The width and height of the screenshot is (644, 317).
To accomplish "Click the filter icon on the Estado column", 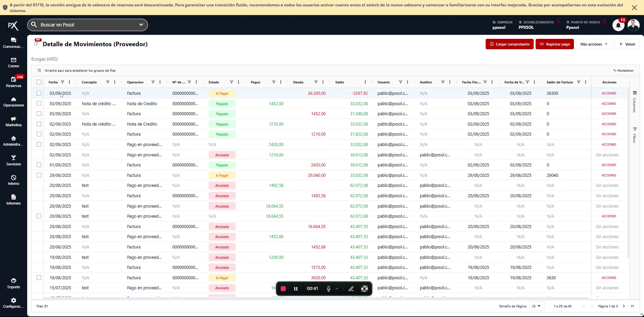I will coord(231,82).
